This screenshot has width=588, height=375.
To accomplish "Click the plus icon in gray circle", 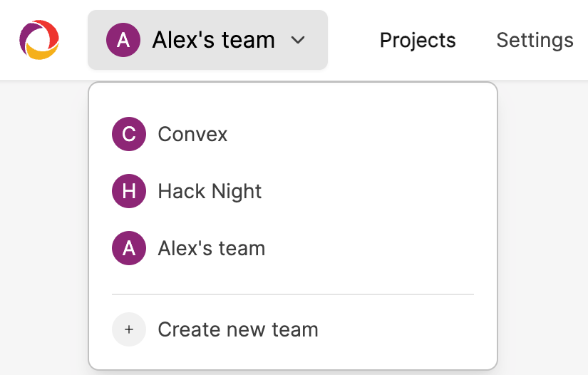I will 129,329.
